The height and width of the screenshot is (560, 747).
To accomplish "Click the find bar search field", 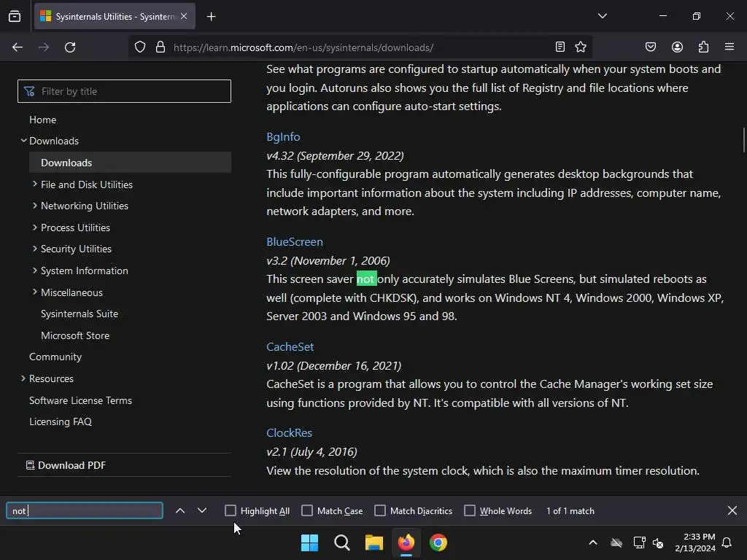I will coord(85,510).
